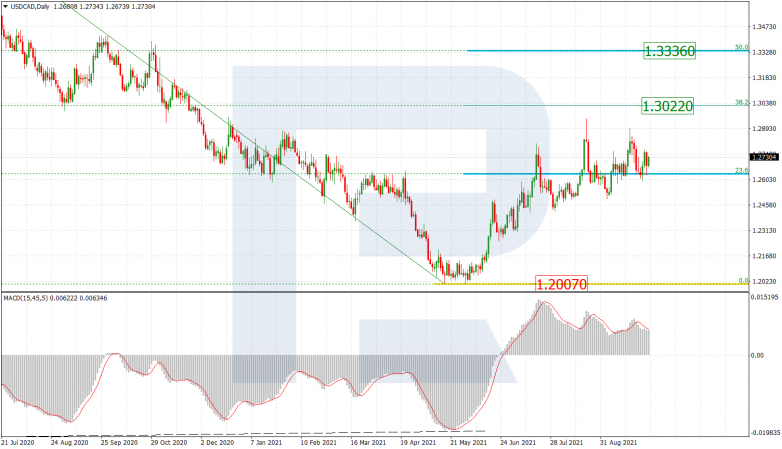Screen dimensions: 782x449
Task: Select the 0.0 Fibonacci percentage marker
Action: 743,281
